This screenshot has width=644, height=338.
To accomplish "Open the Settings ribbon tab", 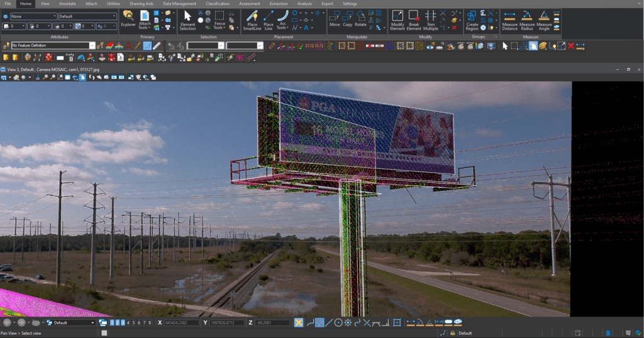I will click(x=350, y=4).
